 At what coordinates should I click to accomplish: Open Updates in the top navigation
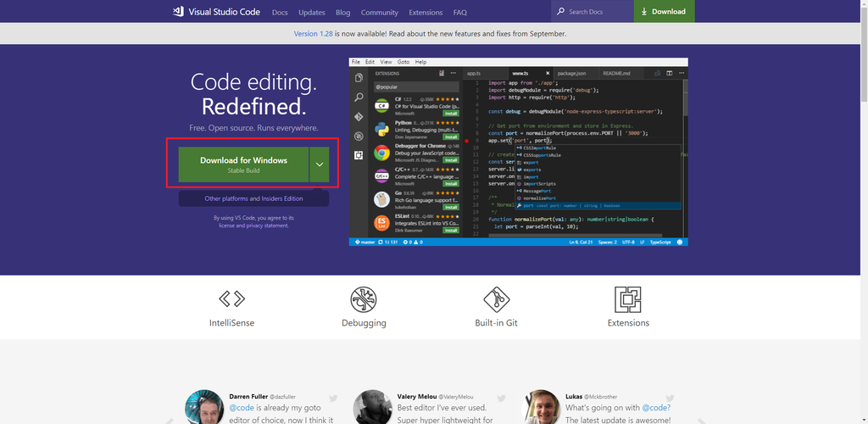pos(312,12)
